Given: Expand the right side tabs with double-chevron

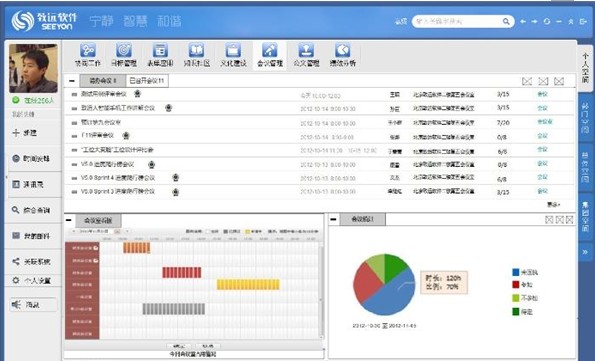Looking at the screenshot, I should (585, 252).
